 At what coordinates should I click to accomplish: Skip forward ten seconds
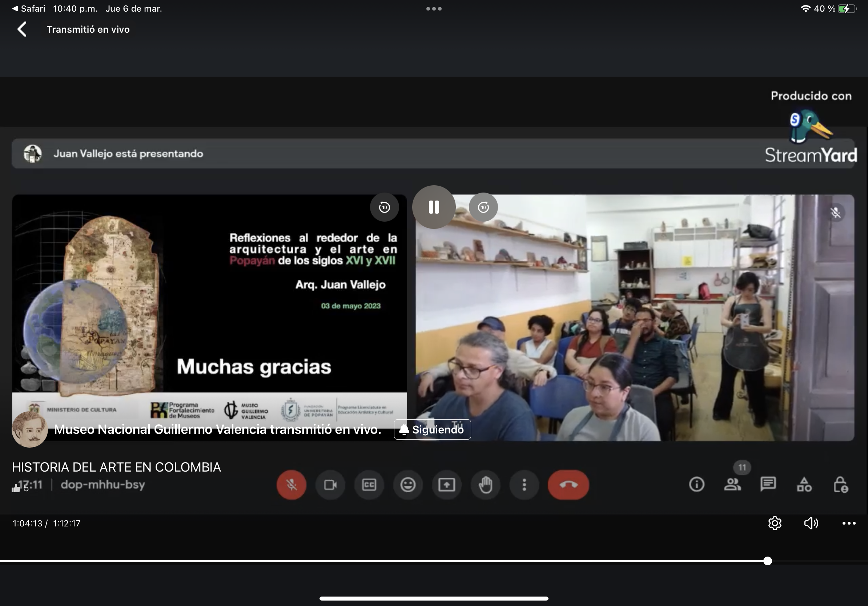pos(483,207)
